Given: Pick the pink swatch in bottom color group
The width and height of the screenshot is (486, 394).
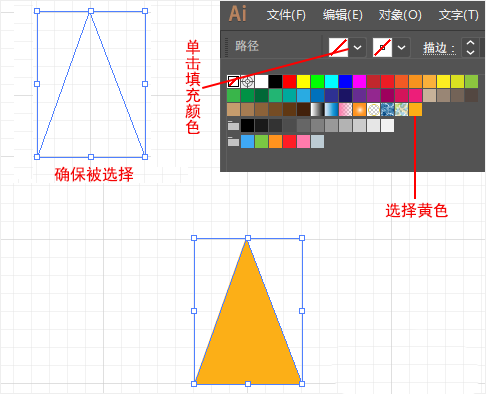Looking at the screenshot, I should tap(303, 142).
